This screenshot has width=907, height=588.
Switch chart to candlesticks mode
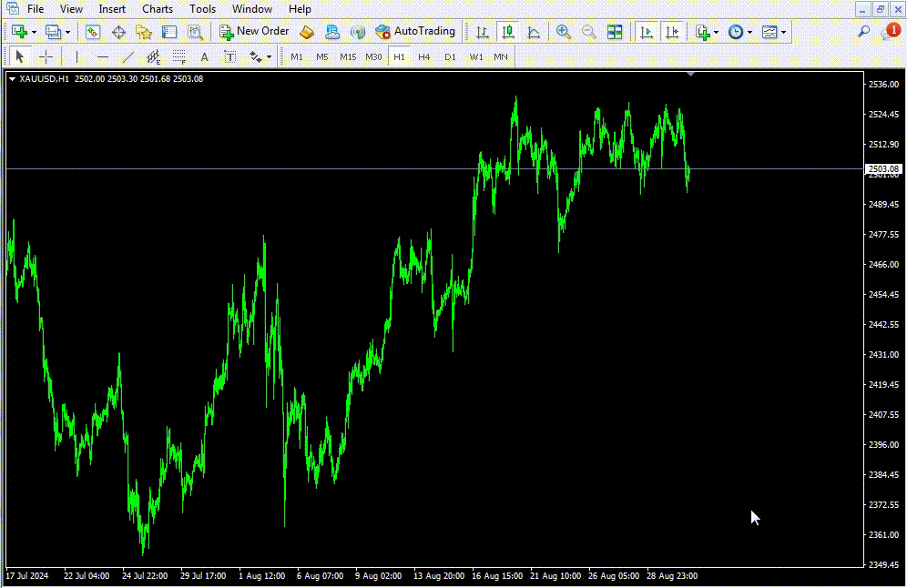click(508, 32)
